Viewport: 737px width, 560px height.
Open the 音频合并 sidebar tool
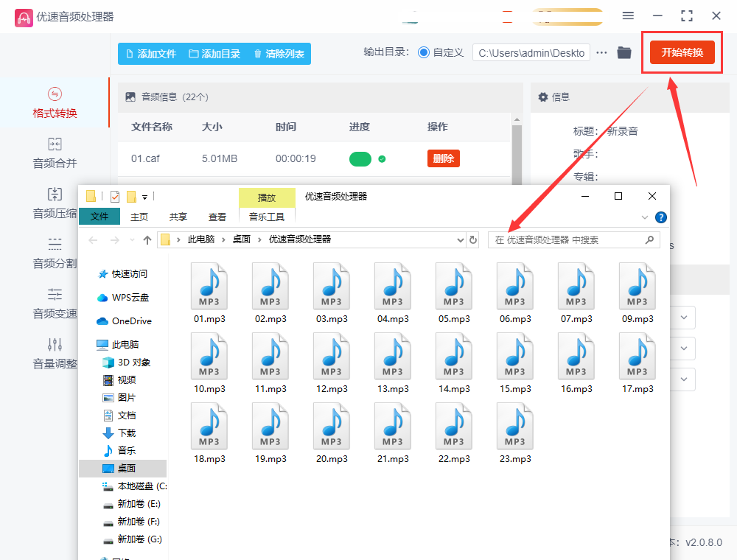pyautogui.click(x=55, y=153)
